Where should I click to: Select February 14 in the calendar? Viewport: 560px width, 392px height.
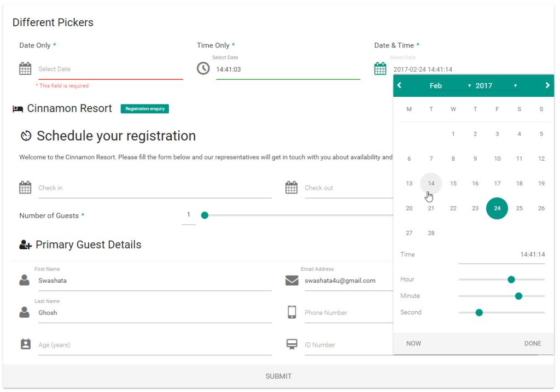point(431,184)
